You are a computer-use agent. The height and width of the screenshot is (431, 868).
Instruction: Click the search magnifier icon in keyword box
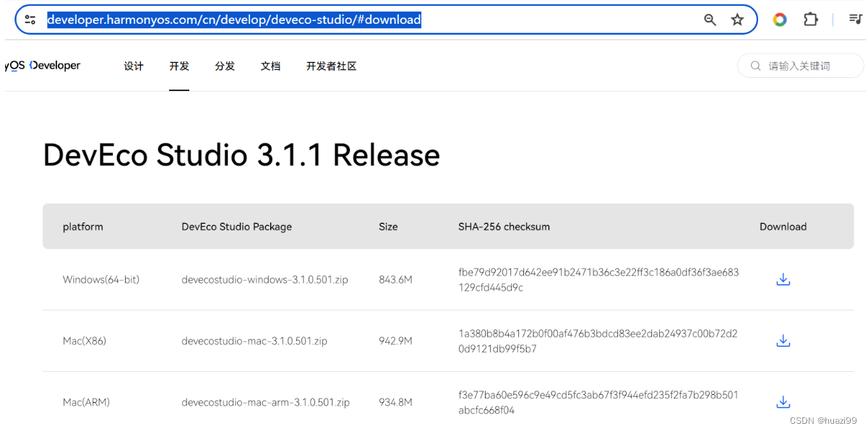pos(756,66)
